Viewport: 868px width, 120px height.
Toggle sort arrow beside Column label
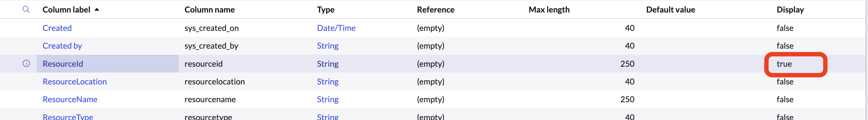pos(97,9)
